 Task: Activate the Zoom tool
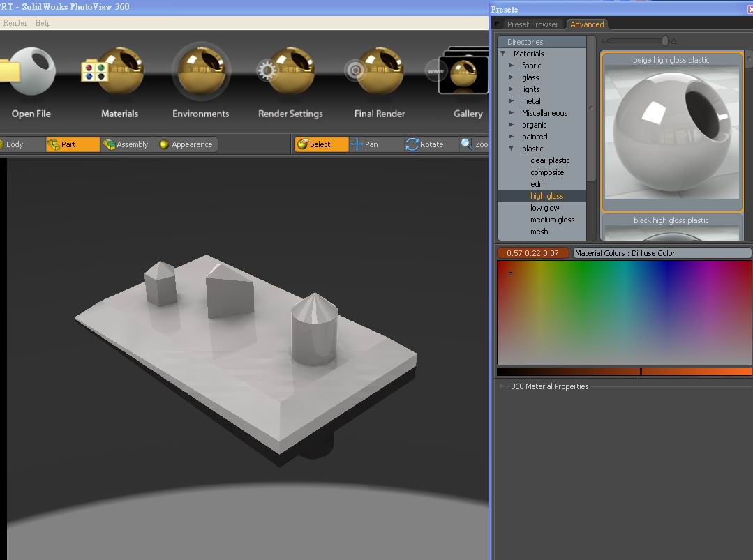click(474, 144)
